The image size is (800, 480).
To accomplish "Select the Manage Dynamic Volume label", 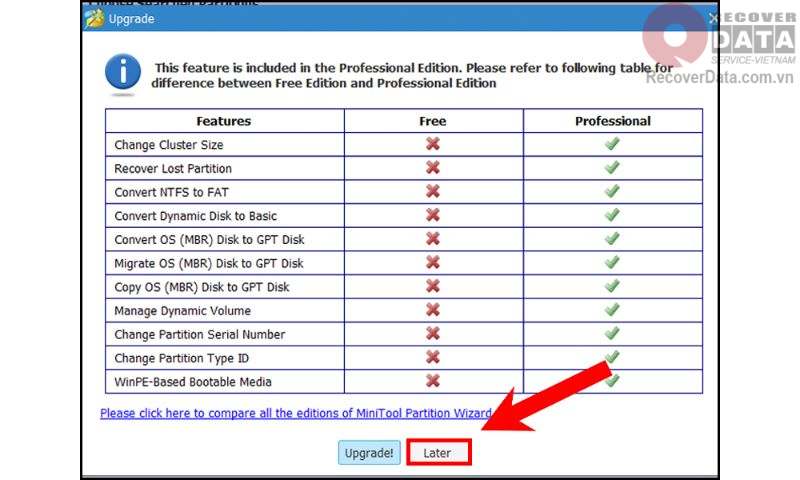I will point(183,311).
